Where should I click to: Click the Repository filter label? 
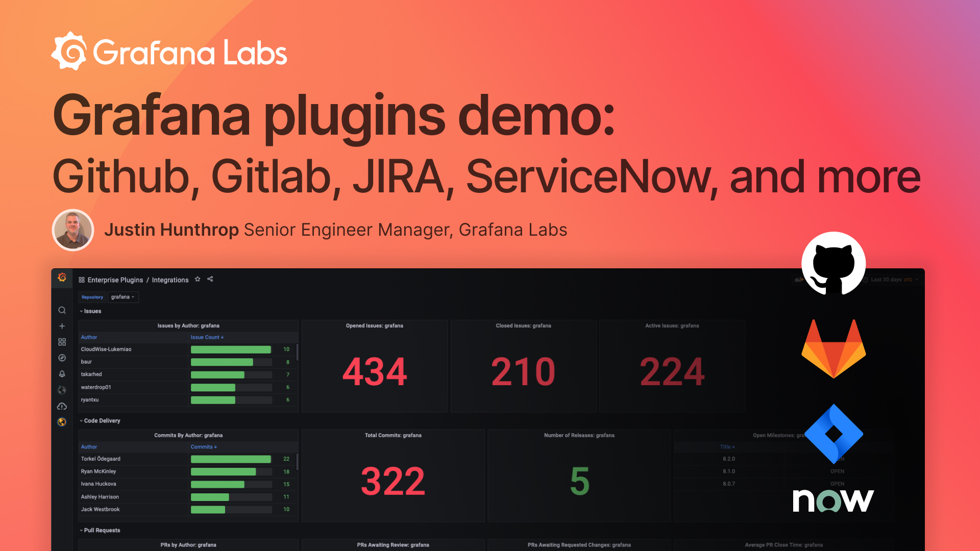pyautogui.click(x=92, y=297)
